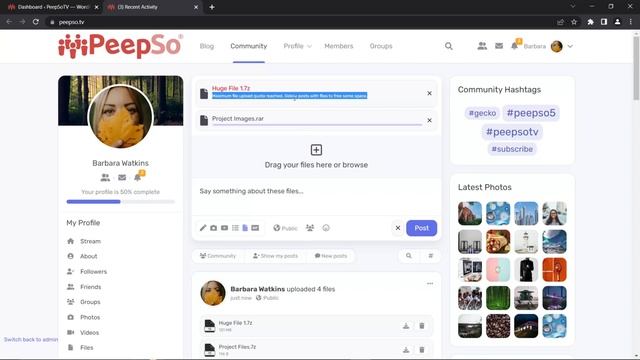Viewport: 640px width, 360px height.
Task: Open Files in My Profile menu
Action: coord(87,348)
